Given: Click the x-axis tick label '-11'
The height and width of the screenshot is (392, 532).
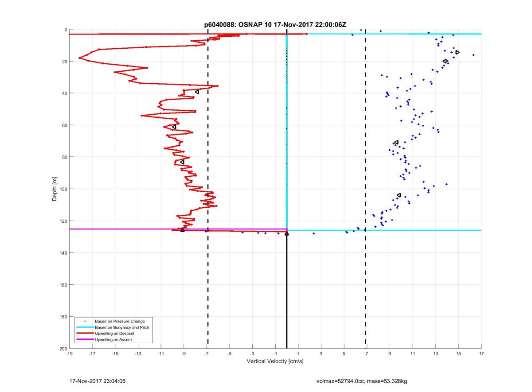Looking at the screenshot, I should (x=160, y=353).
